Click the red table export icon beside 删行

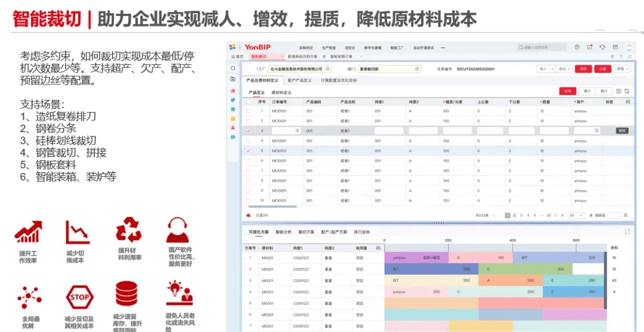tap(619, 91)
